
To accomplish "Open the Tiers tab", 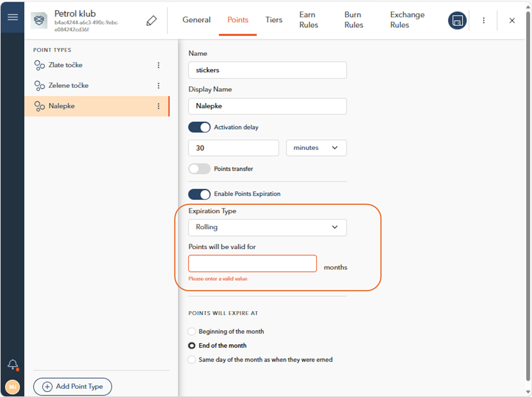I will (x=274, y=20).
